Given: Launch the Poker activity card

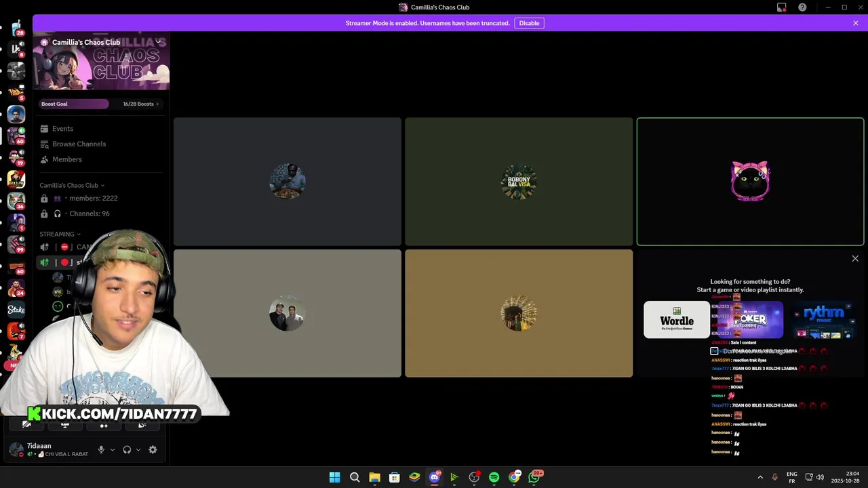Looking at the screenshot, I should 751,320.
